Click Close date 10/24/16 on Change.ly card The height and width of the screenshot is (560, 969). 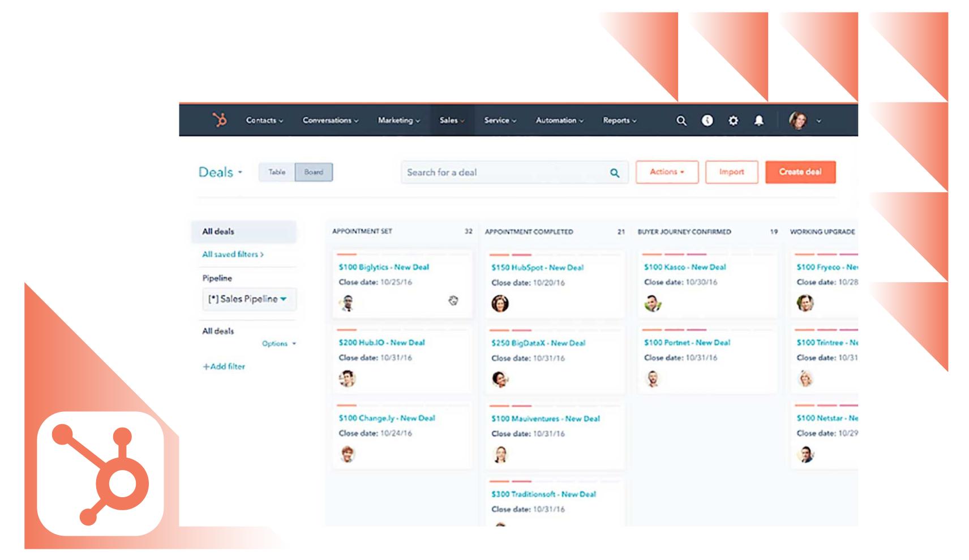tap(375, 433)
